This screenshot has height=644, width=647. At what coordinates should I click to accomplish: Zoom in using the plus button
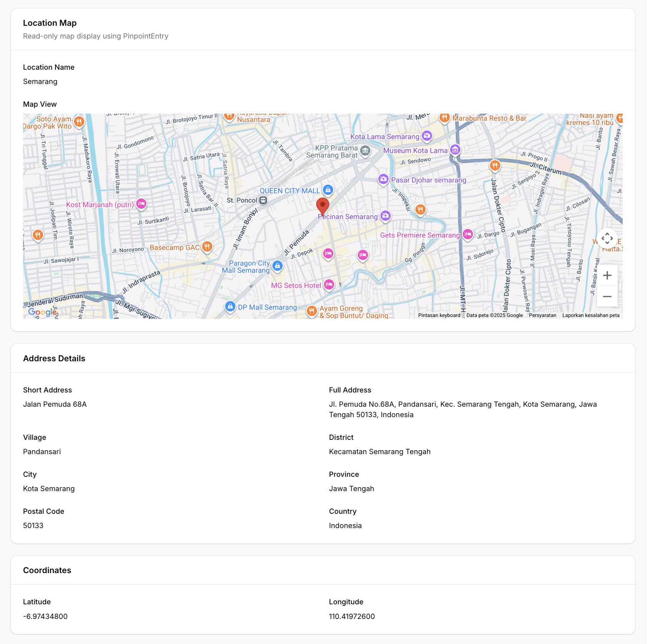point(607,275)
